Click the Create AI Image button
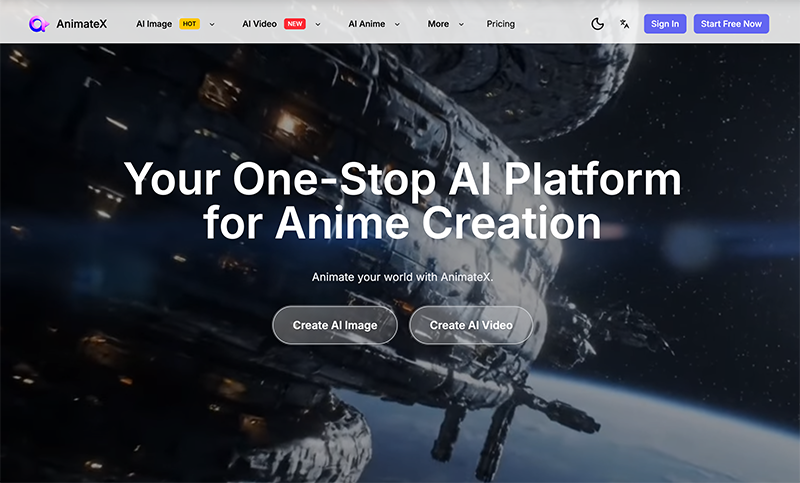 tap(335, 325)
